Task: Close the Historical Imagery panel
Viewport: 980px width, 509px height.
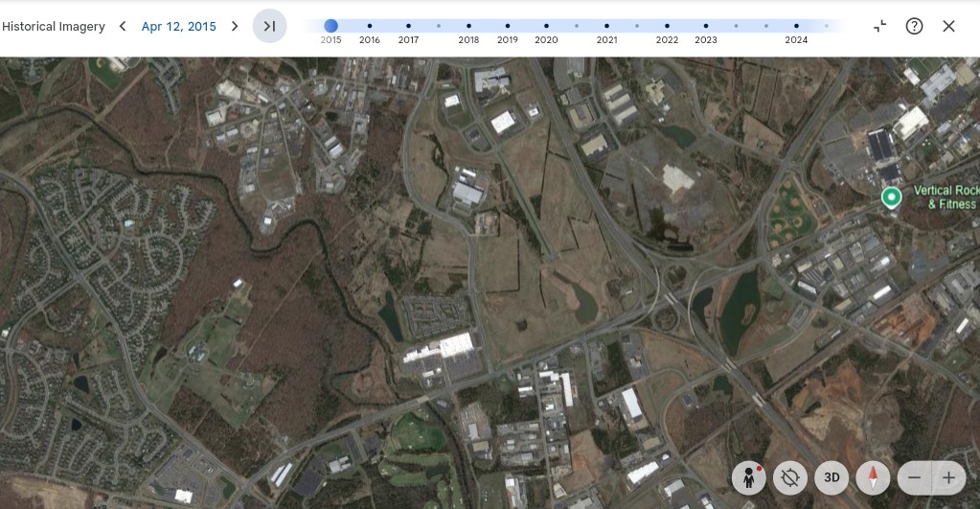Action: click(948, 26)
